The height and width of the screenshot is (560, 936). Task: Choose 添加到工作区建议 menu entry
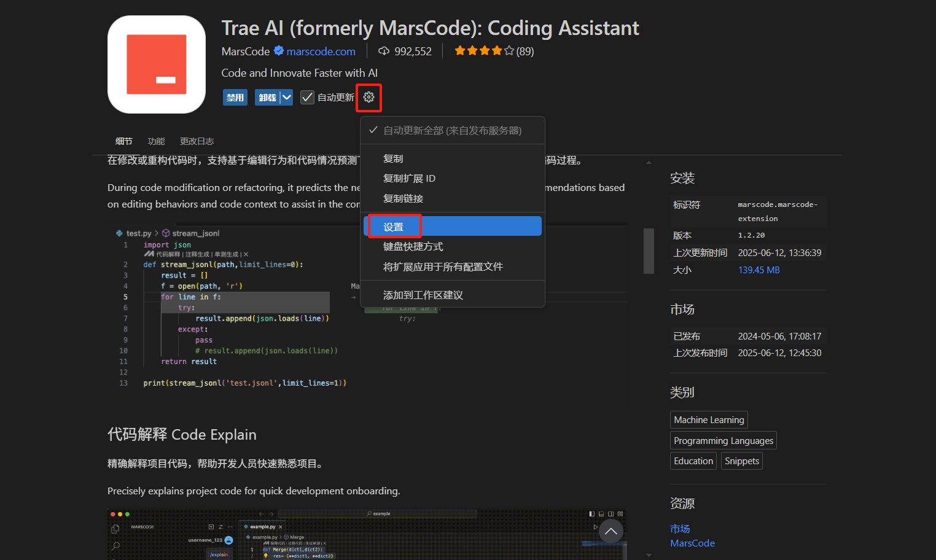[452, 295]
